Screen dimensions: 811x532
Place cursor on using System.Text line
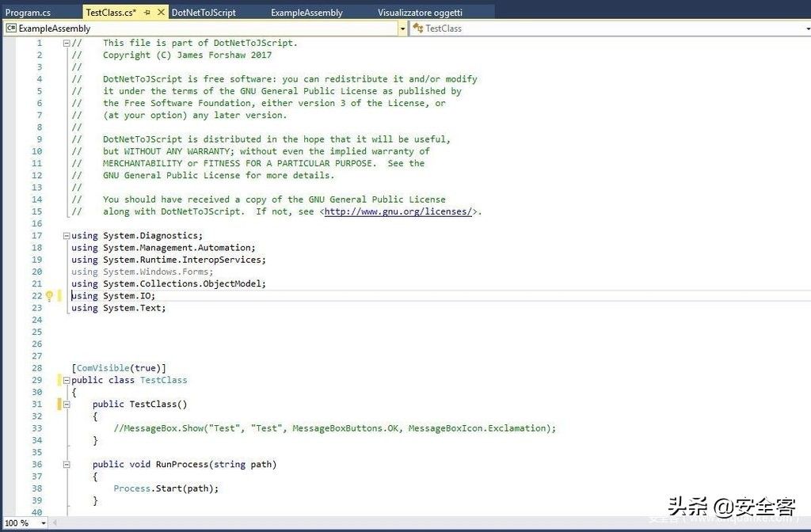click(119, 308)
